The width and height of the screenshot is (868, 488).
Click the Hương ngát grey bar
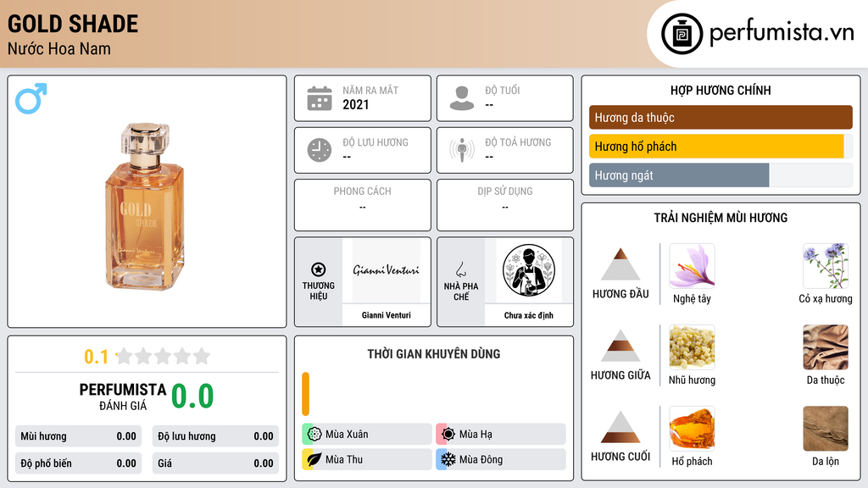click(679, 175)
